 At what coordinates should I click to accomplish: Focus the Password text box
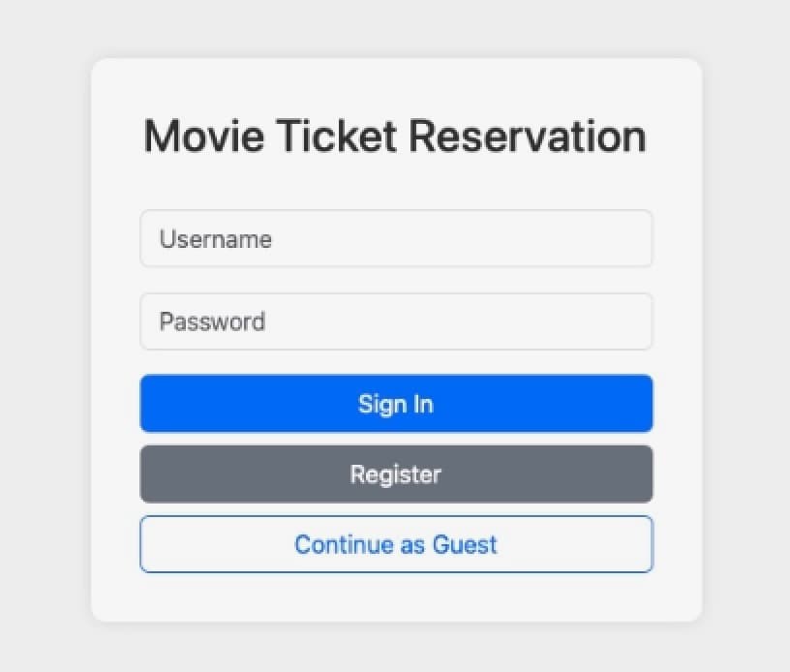[x=396, y=321]
